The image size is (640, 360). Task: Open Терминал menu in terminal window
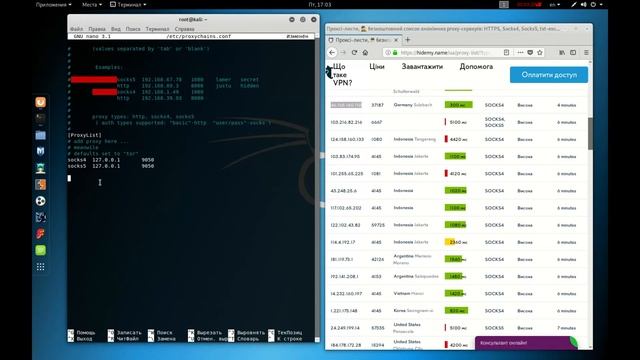157,29
